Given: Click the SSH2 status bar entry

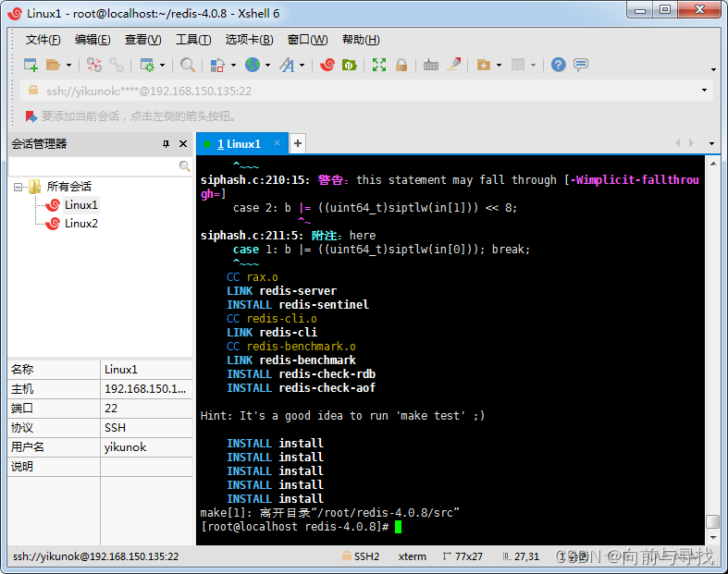Looking at the screenshot, I should tap(361, 556).
